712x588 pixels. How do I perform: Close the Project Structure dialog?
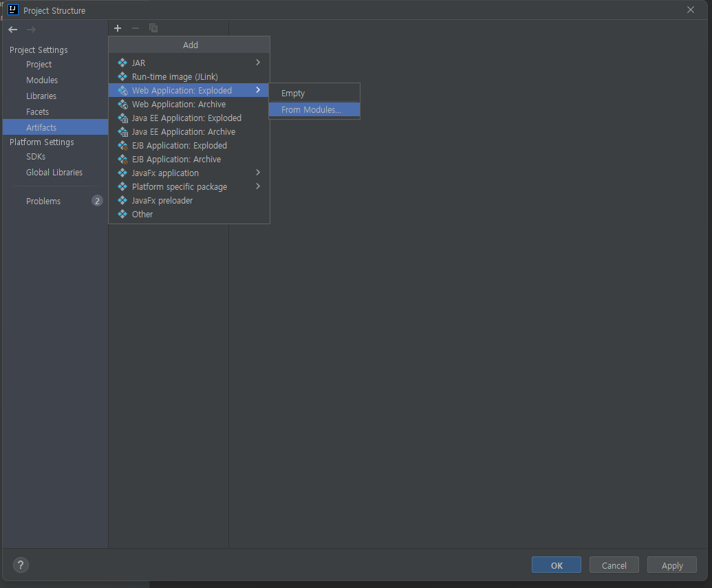click(x=690, y=10)
